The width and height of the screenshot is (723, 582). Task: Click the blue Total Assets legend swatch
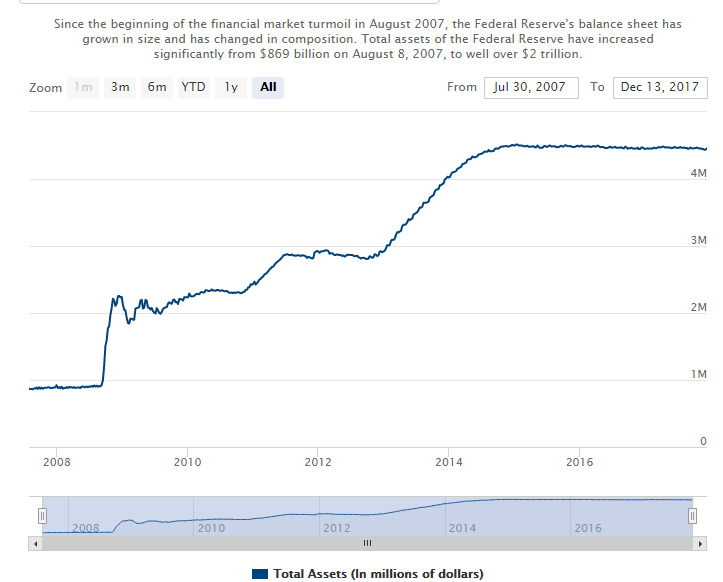click(x=260, y=573)
